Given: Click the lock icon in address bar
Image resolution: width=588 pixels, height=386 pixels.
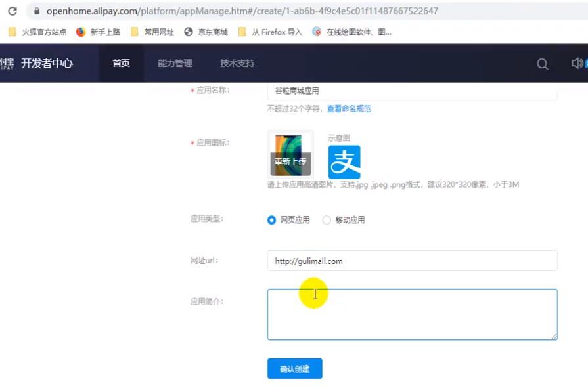Looking at the screenshot, I should pos(36,11).
